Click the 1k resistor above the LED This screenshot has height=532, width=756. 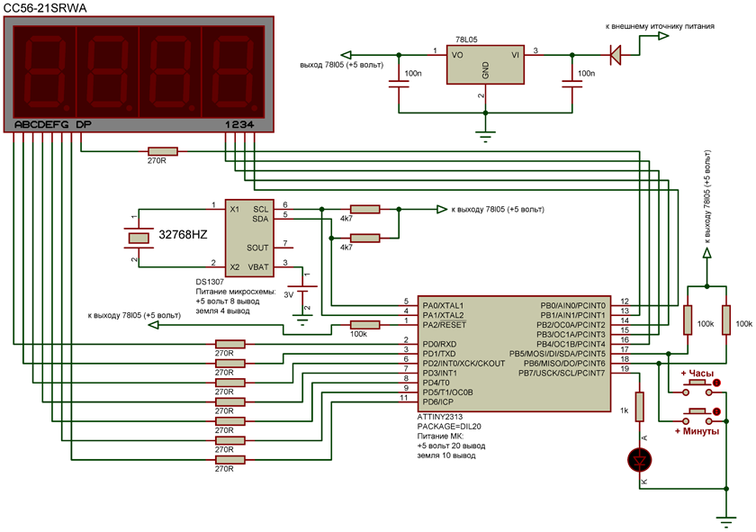pos(639,407)
